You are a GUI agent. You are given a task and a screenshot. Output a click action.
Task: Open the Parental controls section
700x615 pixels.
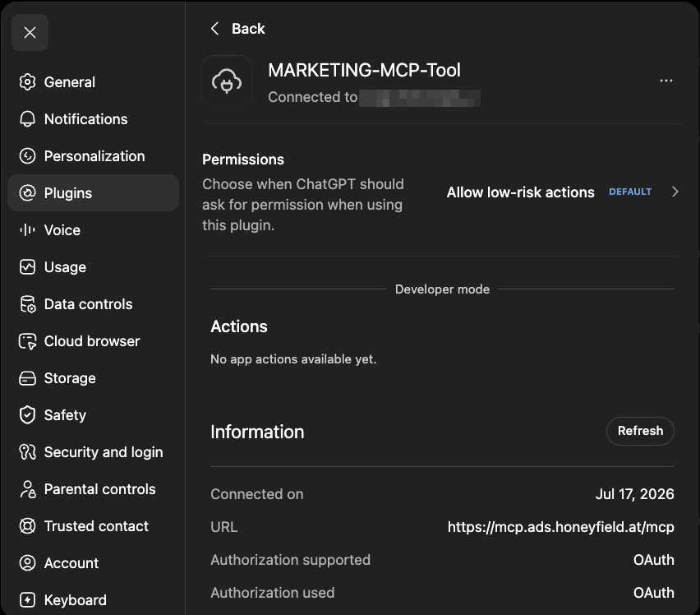94,489
